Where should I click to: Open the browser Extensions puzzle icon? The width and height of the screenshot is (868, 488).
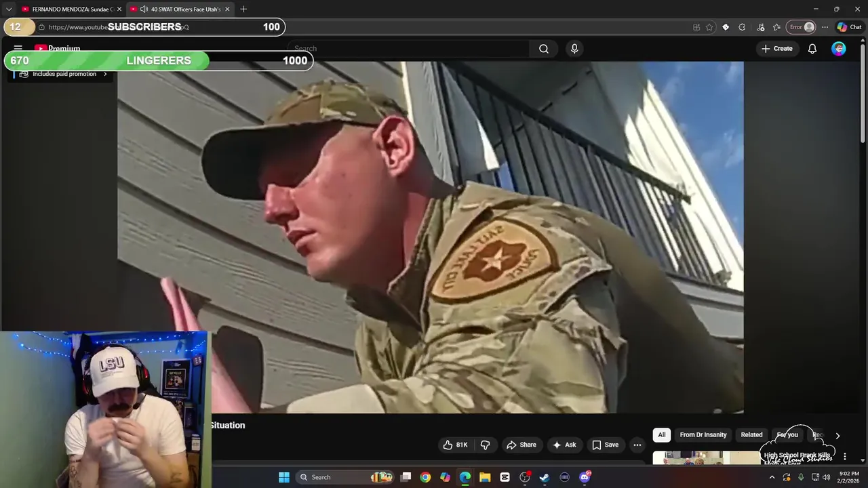point(742,27)
